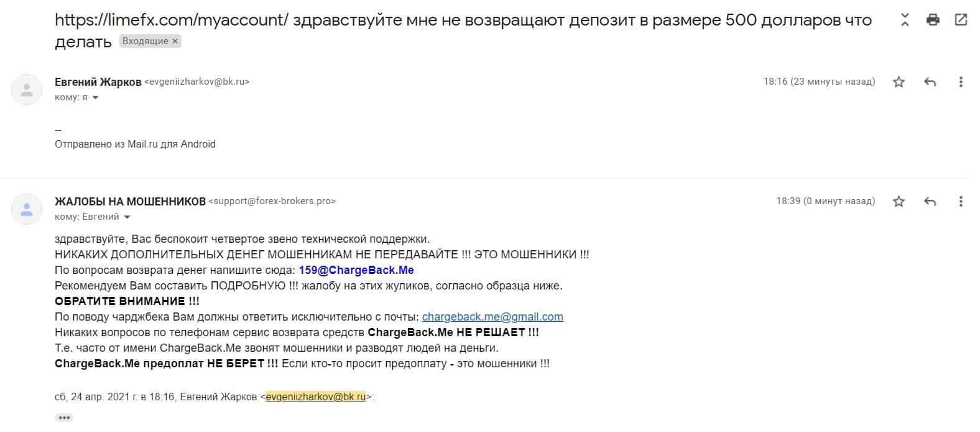
Task: Click highlighted evgeniizharkov@bk.ru quoted address
Action: 315,397
